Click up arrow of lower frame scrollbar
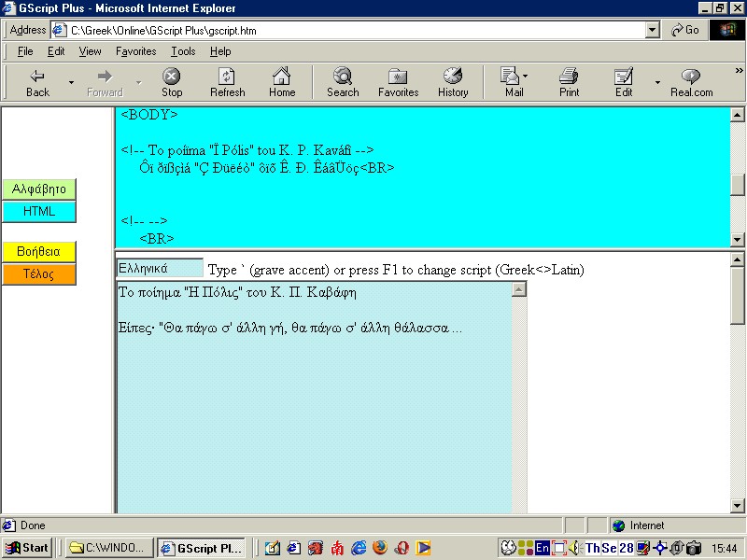Image resolution: width=747 pixels, height=560 pixels. [738, 259]
